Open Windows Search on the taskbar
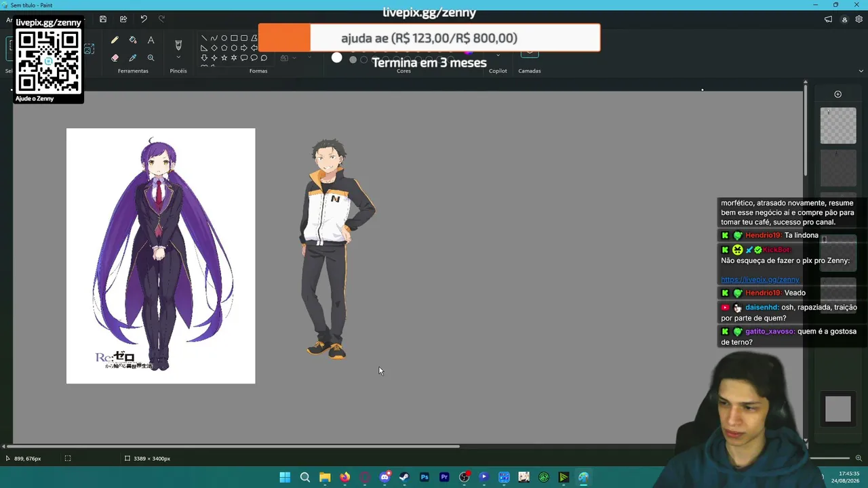 click(305, 477)
